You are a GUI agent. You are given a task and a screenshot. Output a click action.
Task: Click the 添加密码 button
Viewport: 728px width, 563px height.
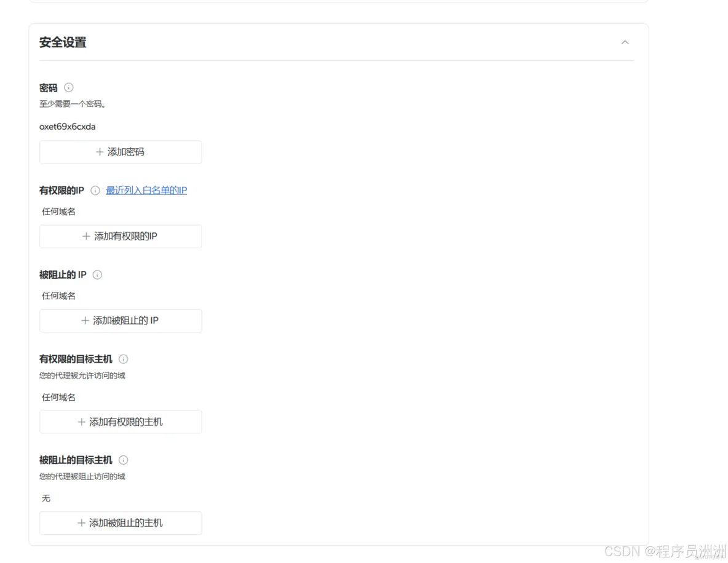coord(121,152)
